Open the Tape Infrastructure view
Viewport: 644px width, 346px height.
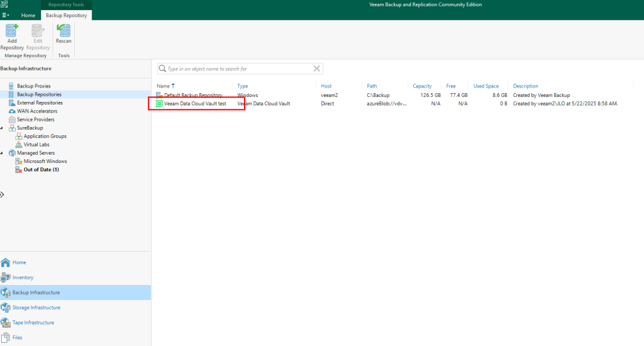[x=33, y=323]
